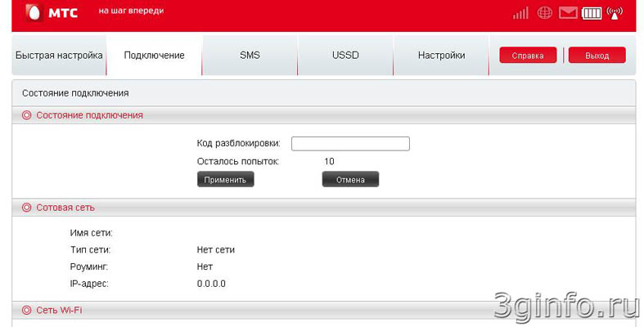Open the SMS tab
Viewport: 644px width, 327px height.
pos(250,56)
